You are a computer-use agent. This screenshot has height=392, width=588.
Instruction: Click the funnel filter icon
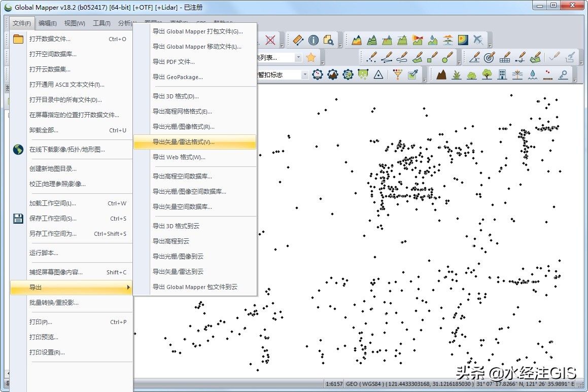coord(398,75)
